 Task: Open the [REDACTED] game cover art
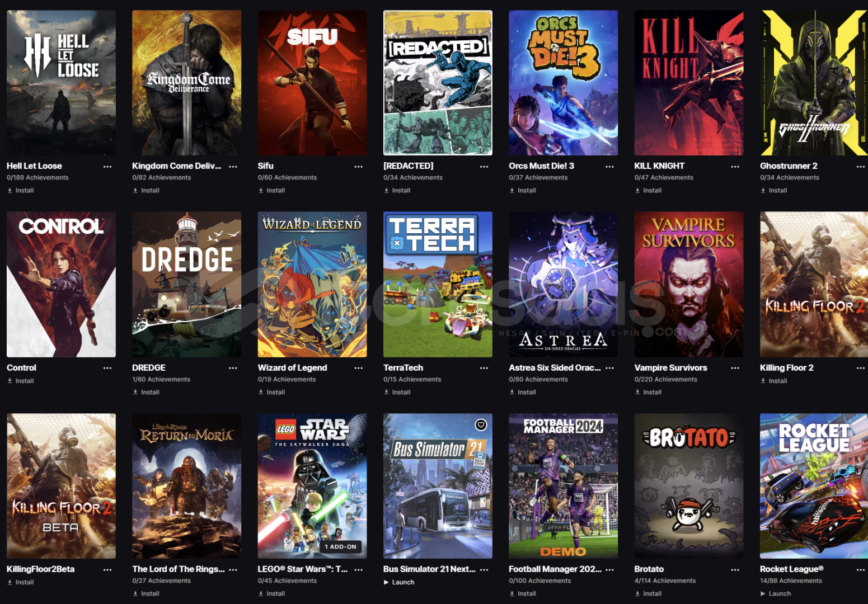[x=438, y=83]
